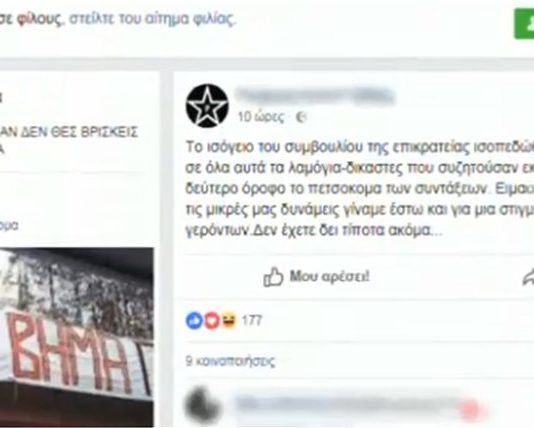Click the blurred commenter name
Viewport: 534px width, 428px height.
(x=358, y=403)
